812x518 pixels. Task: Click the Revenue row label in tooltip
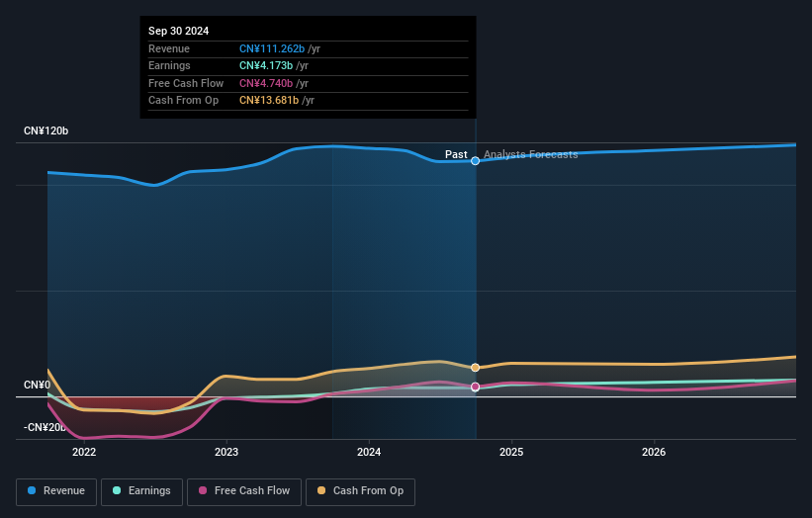click(169, 48)
